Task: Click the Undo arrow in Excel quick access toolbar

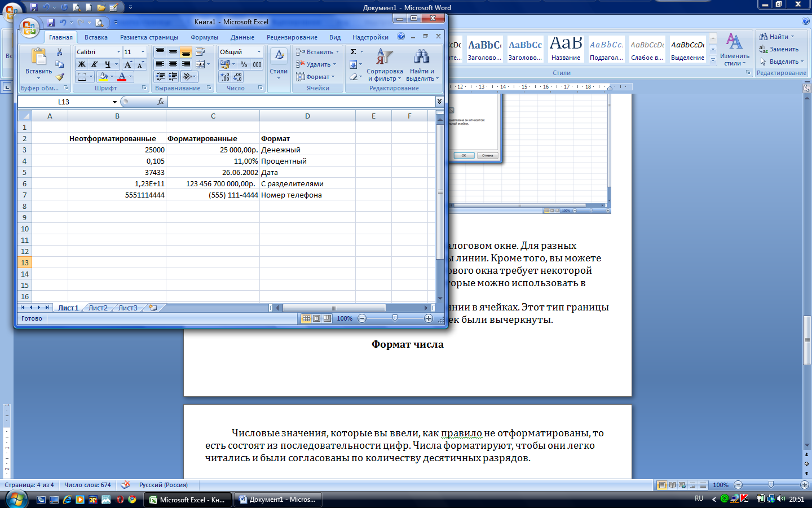Action: [x=63, y=23]
